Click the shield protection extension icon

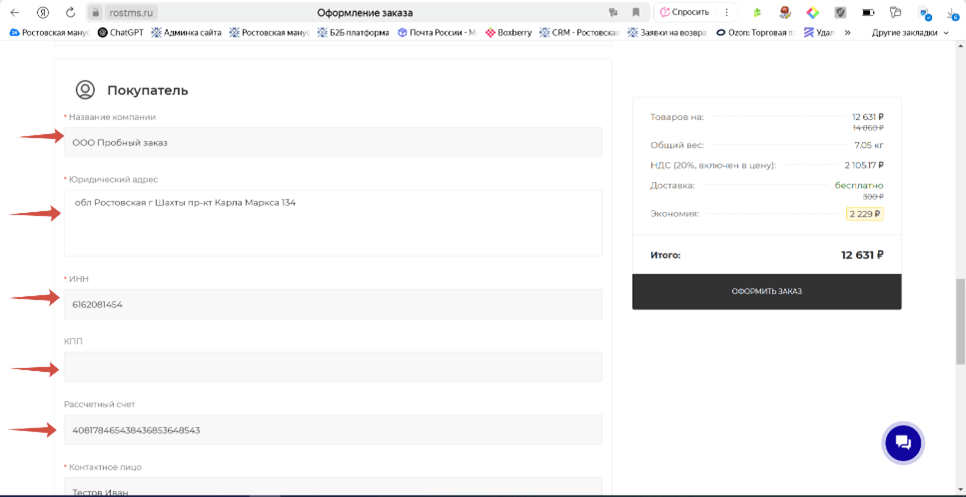(x=840, y=13)
